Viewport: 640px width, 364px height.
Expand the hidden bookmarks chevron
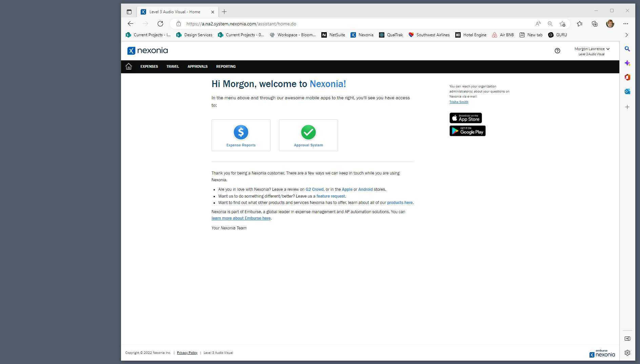click(x=626, y=35)
